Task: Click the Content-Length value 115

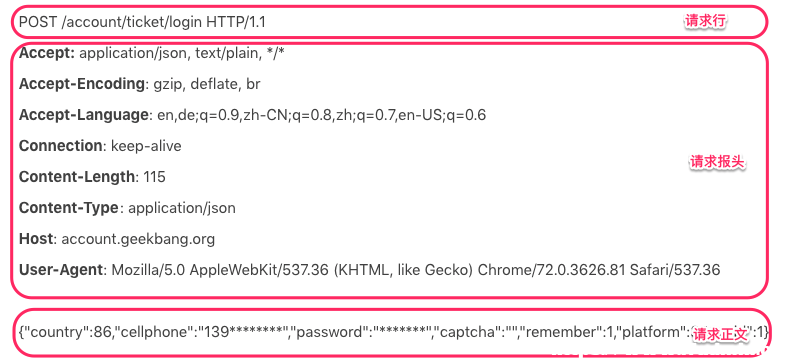Action: pyautogui.click(x=154, y=177)
